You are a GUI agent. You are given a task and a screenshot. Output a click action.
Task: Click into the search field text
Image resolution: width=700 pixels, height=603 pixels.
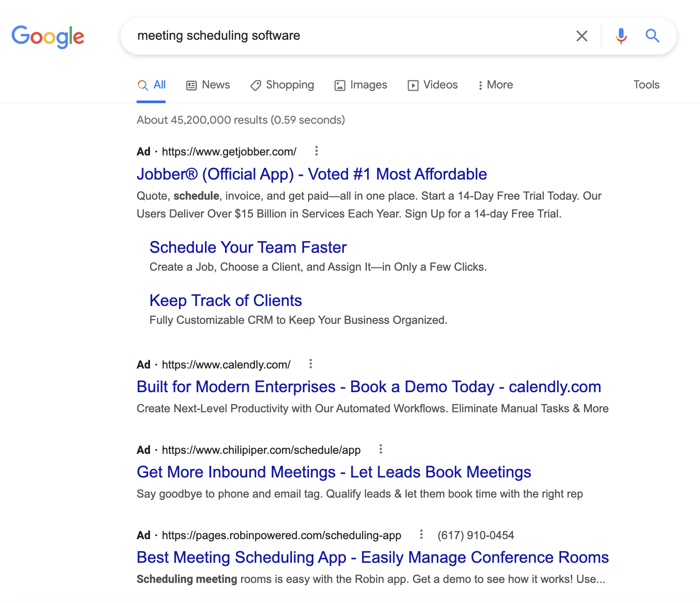click(219, 36)
